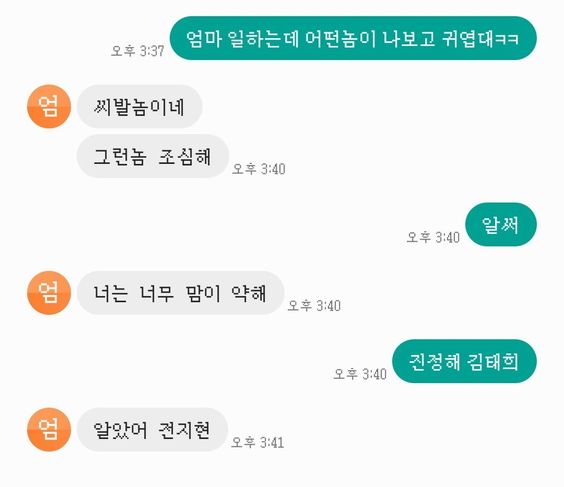Image resolution: width=564 pixels, height=487 pixels.
Task: Click the 엄 avatar beside 너는 너무 맘이 약해
Action: click(49, 293)
